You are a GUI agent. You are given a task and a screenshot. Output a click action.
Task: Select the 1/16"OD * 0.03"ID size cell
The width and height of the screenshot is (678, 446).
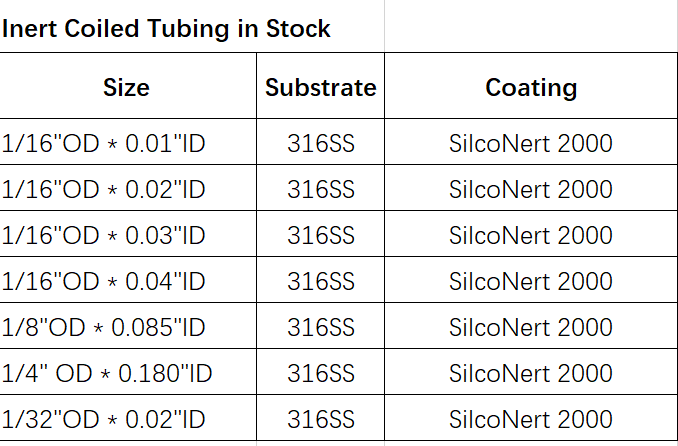tap(104, 235)
